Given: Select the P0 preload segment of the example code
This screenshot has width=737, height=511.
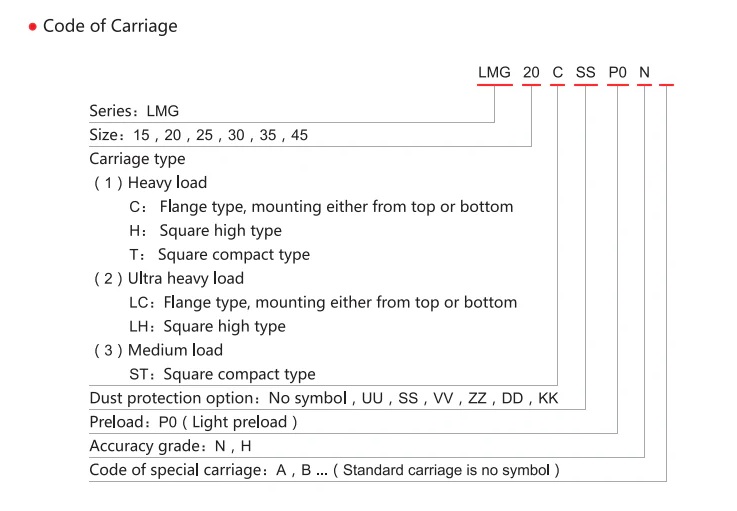Looking at the screenshot, I should (x=618, y=72).
